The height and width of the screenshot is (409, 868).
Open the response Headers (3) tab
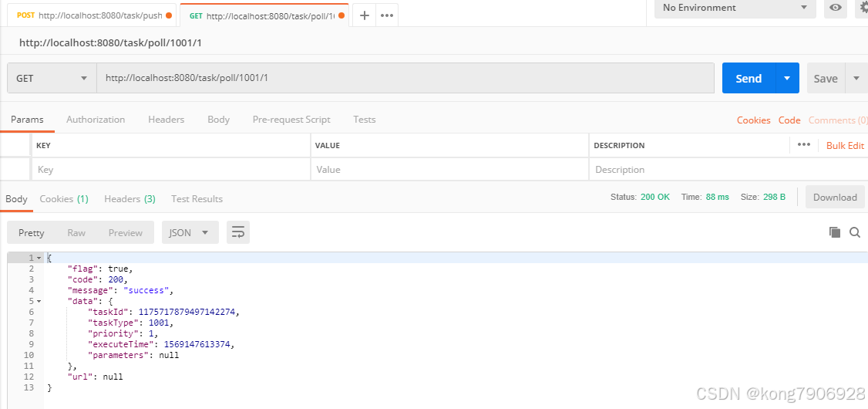point(130,199)
